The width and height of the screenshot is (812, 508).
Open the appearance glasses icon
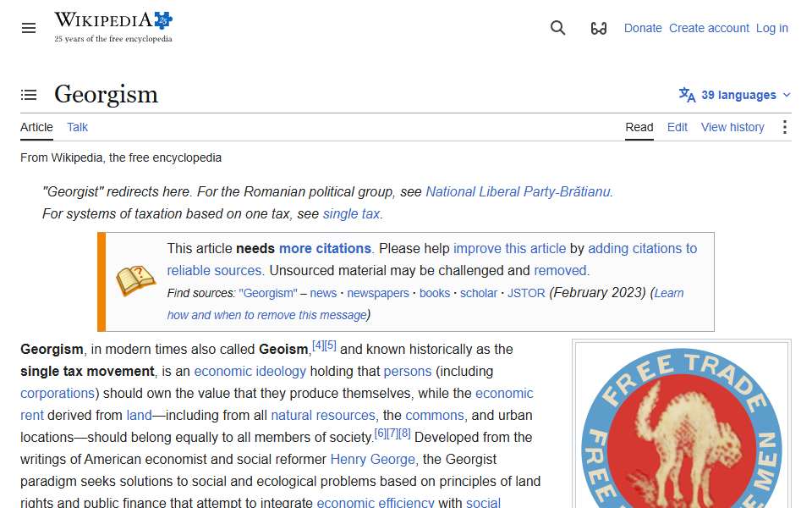[x=599, y=28]
